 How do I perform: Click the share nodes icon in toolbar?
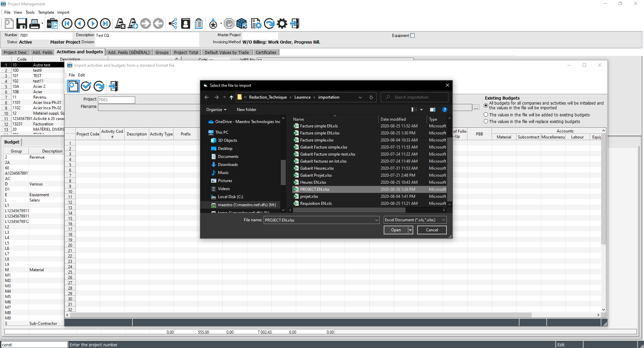tap(173, 23)
